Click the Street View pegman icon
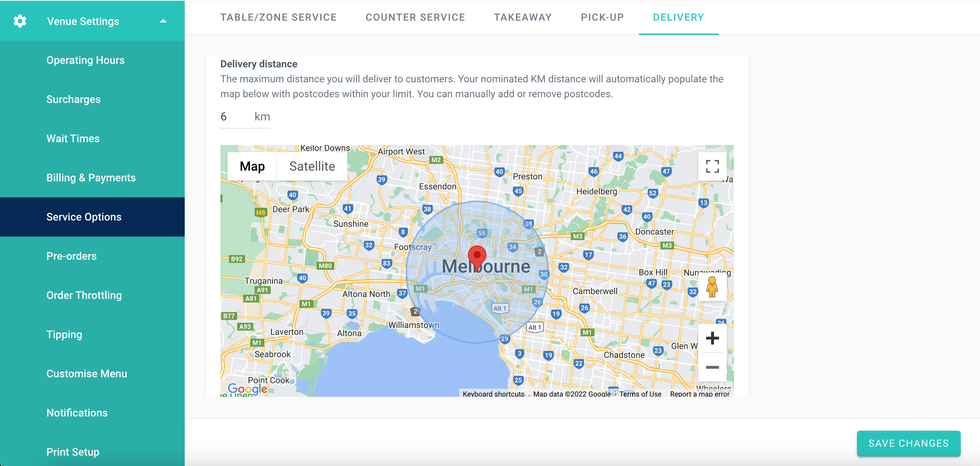 (712, 287)
